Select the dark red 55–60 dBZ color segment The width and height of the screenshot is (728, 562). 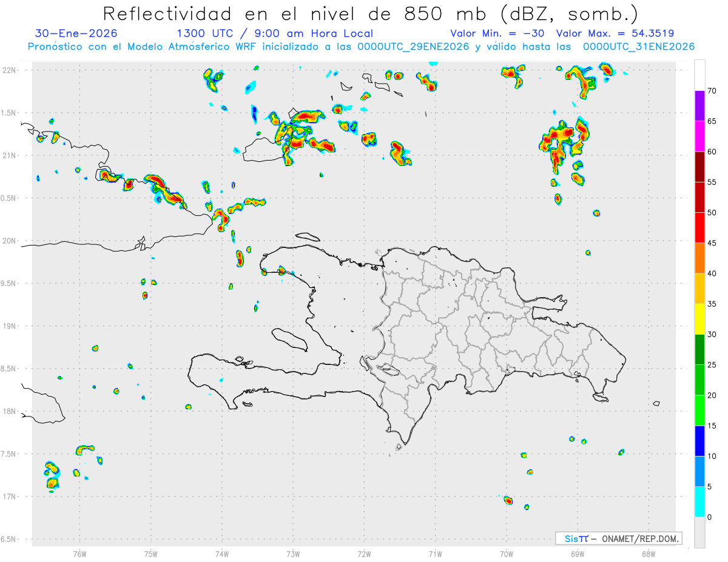click(699, 167)
